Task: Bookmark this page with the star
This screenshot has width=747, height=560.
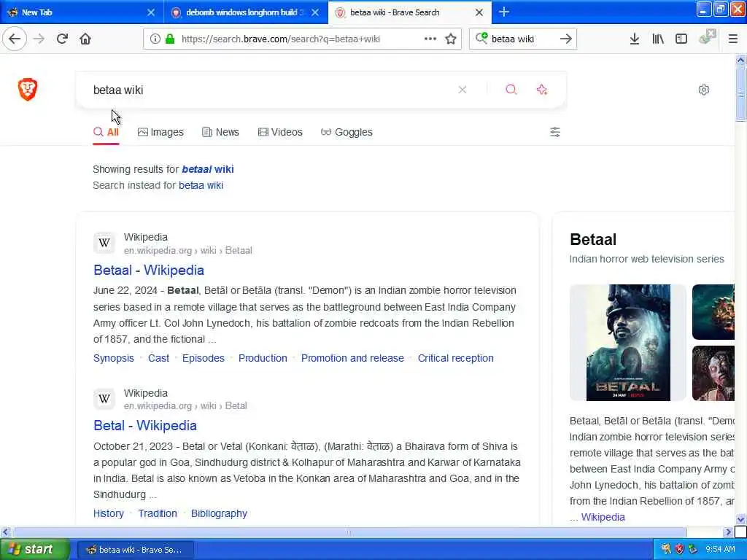Action: [451, 39]
